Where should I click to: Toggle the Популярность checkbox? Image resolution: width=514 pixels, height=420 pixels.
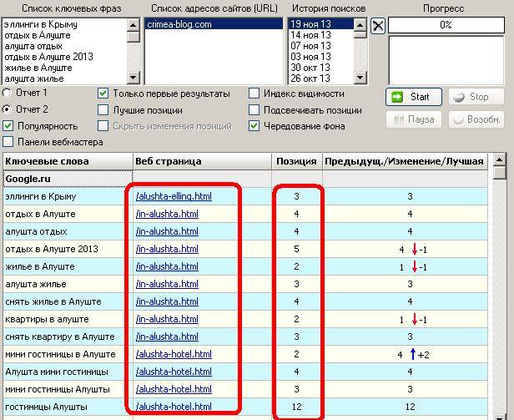tap(8, 126)
